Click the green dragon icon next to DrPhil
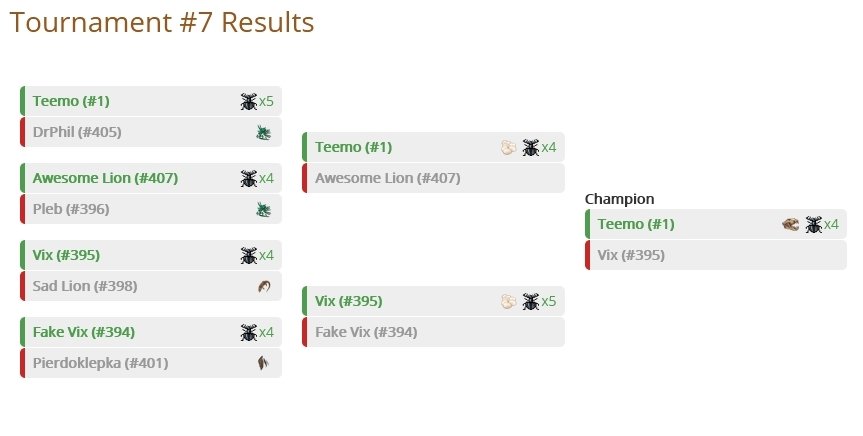This screenshot has height=436, width=863. pyautogui.click(x=264, y=132)
